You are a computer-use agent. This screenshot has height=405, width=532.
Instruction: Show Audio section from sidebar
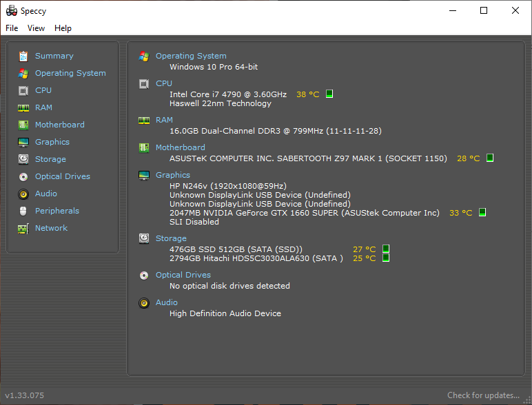[x=46, y=194]
